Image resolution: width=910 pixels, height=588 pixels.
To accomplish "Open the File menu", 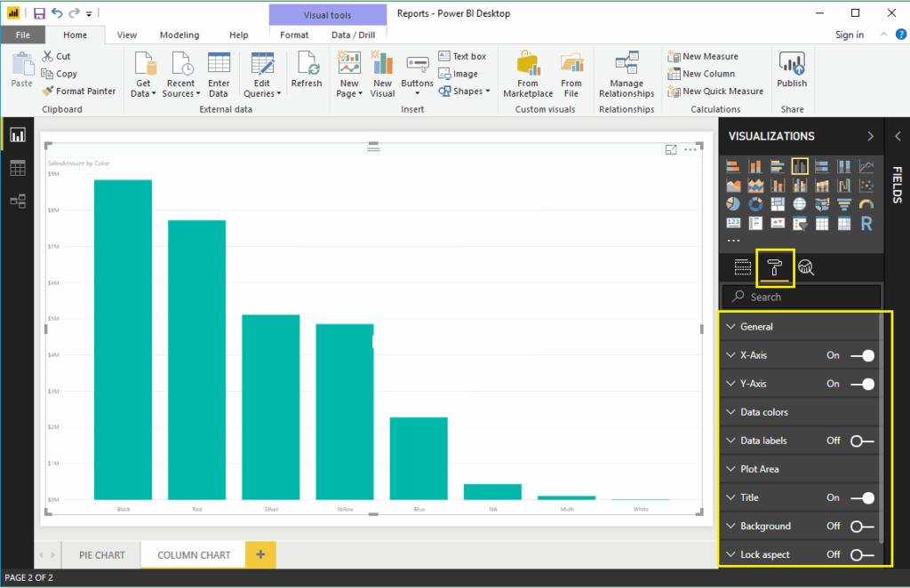I will pyautogui.click(x=22, y=35).
